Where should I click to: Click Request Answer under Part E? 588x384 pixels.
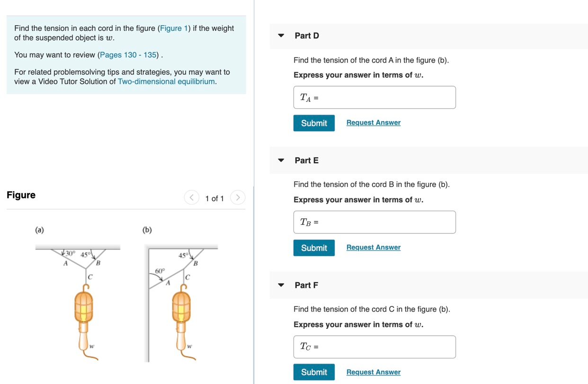(373, 247)
